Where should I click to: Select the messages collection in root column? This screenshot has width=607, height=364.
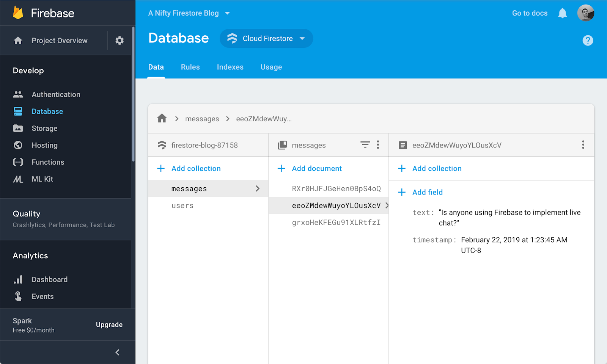coord(208,188)
